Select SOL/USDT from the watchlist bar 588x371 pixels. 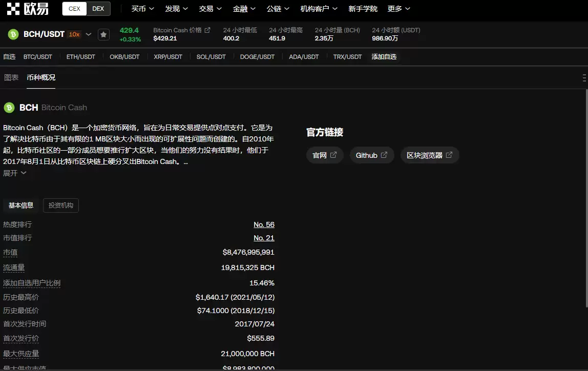[x=211, y=57]
